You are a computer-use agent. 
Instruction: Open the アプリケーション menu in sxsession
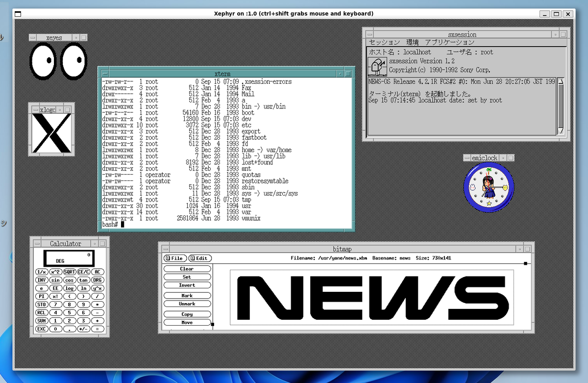[450, 42]
